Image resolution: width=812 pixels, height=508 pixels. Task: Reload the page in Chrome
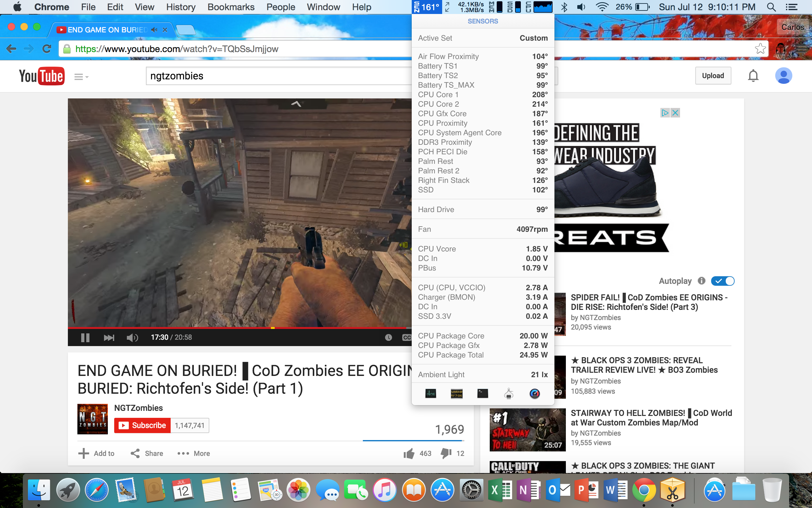pyautogui.click(x=46, y=49)
